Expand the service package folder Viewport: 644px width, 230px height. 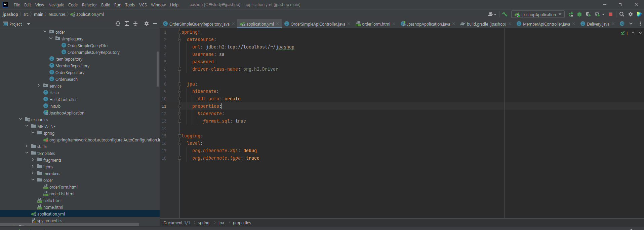coord(39,86)
